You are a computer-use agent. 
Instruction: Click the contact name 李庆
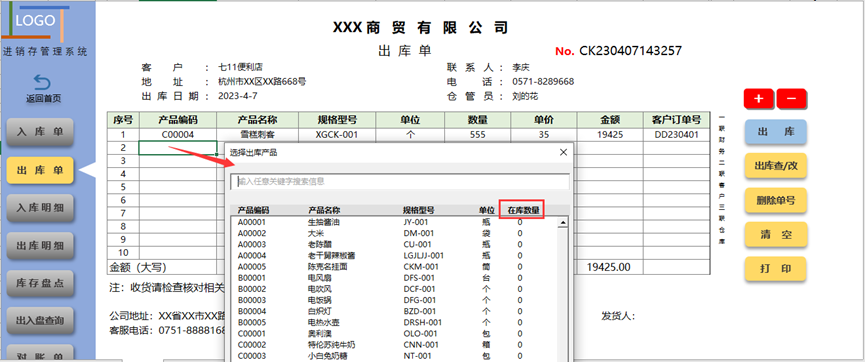point(521,68)
